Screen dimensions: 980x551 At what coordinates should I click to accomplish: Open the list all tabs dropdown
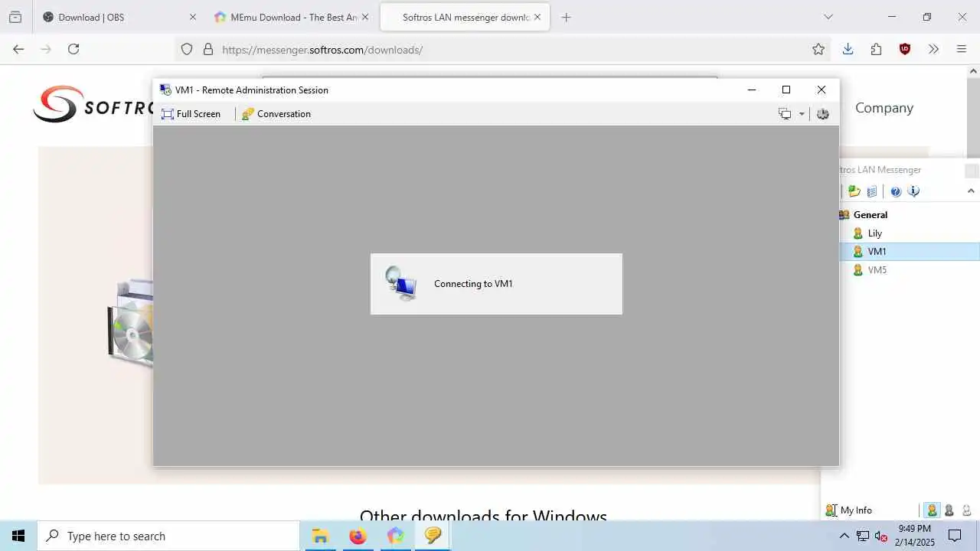[828, 17]
